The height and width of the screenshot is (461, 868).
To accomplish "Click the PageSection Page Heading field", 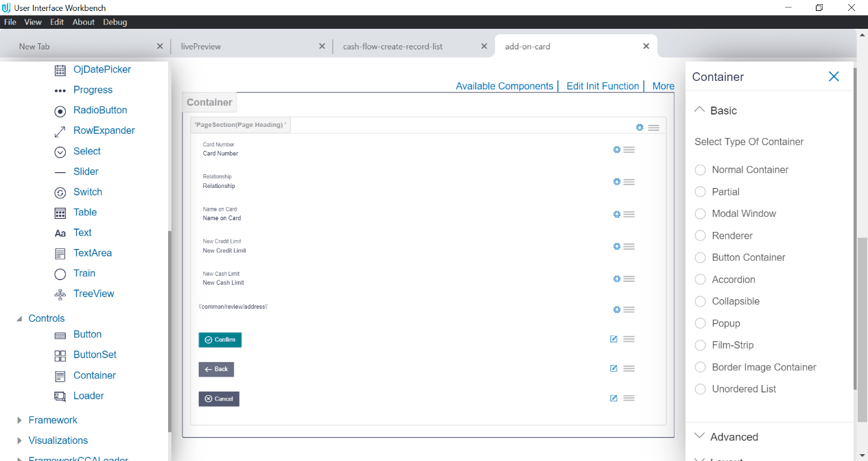I will (x=240, y=125).
